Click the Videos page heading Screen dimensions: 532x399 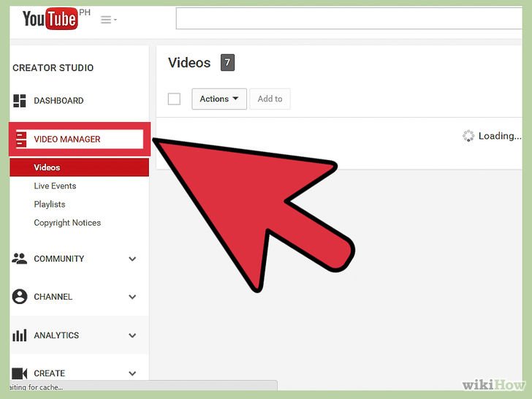[x=189, y=63]
